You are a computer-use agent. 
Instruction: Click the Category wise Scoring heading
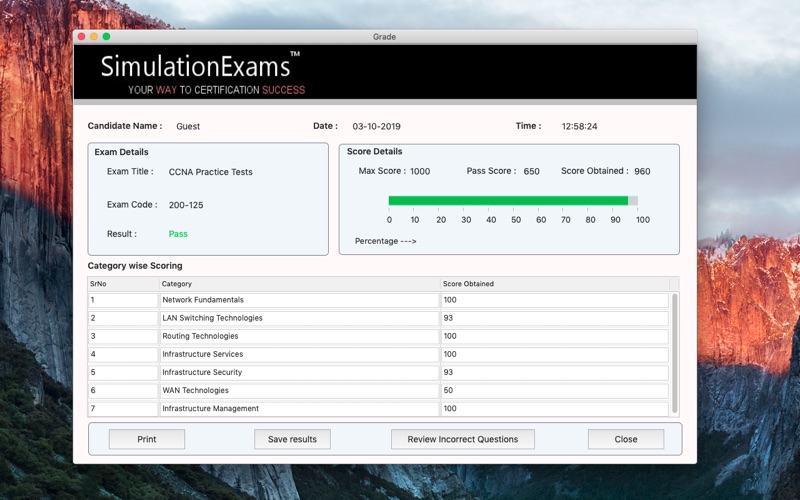click(x=135, y=266)
